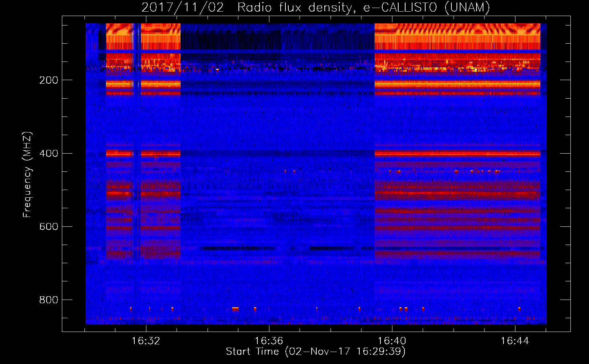Screen dimensions: 589x364
Task: Click the 16:36 time tick label
Action: pos(269,341)
